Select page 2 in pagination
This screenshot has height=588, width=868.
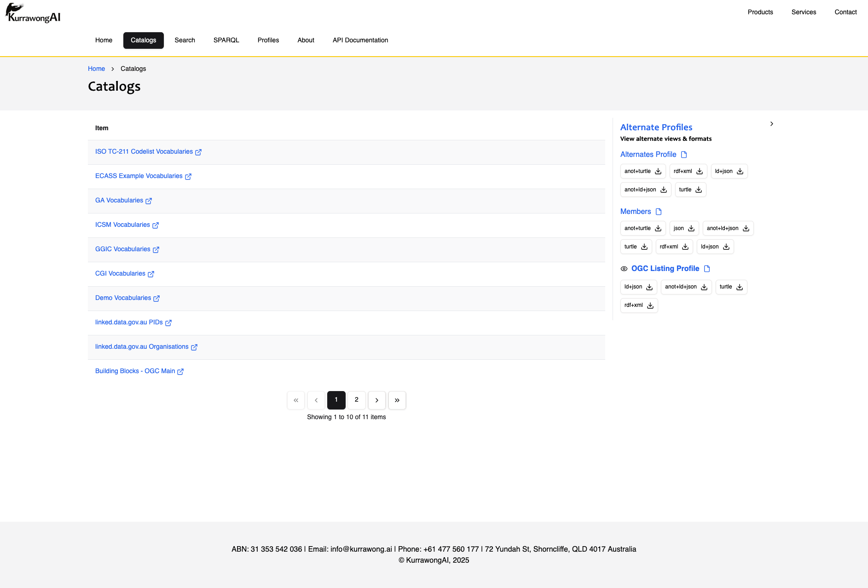coord(357,400)
